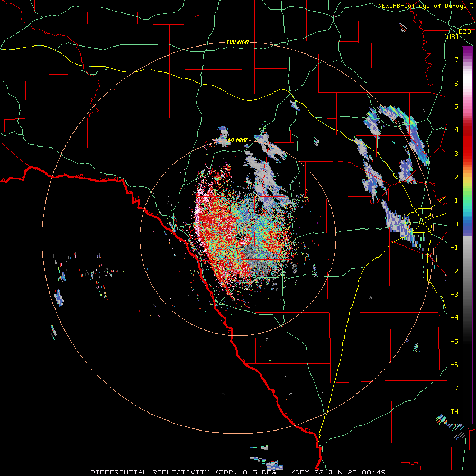
Task: Click the -7 value on the color scale
Action: coord(454,388)
